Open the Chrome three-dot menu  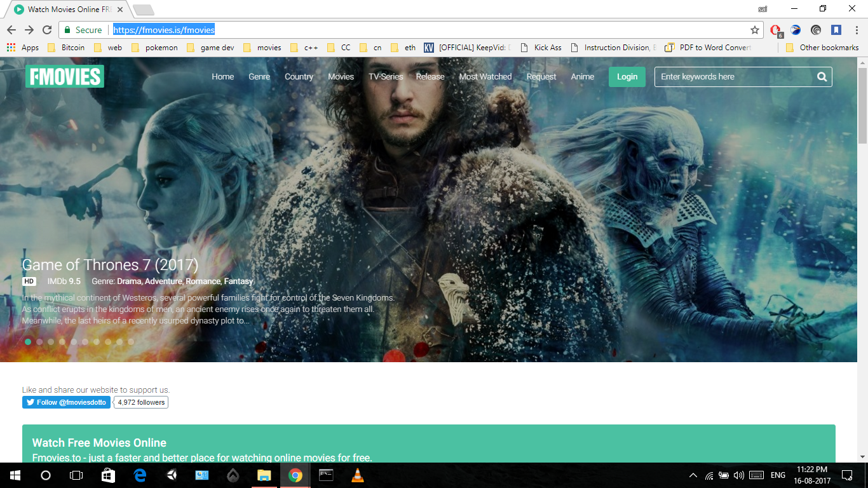tap(855, 29)
